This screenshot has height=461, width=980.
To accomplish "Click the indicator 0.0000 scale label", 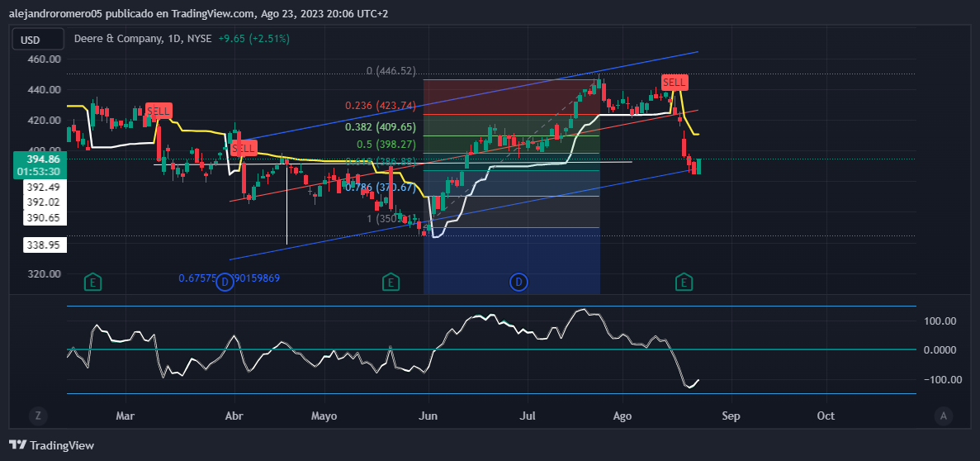I will [940, 349].
